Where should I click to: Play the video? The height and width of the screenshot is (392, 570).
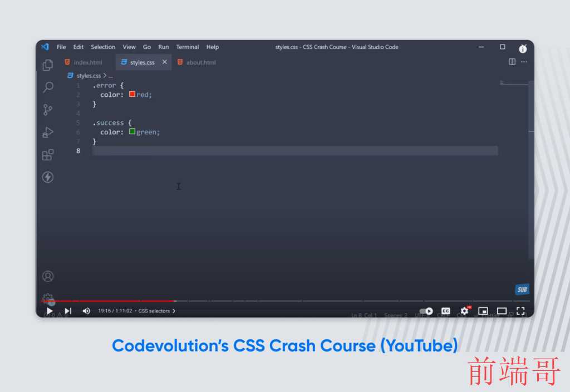[x=50, y=311]
